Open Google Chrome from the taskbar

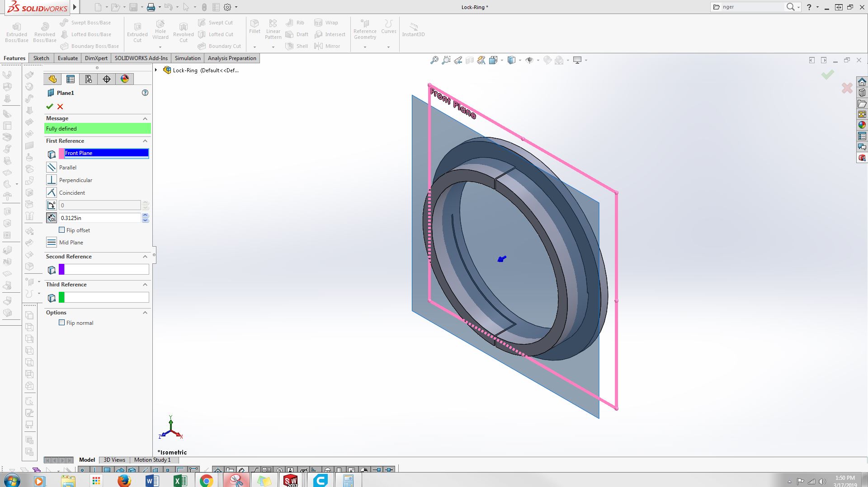pos(207,481)
